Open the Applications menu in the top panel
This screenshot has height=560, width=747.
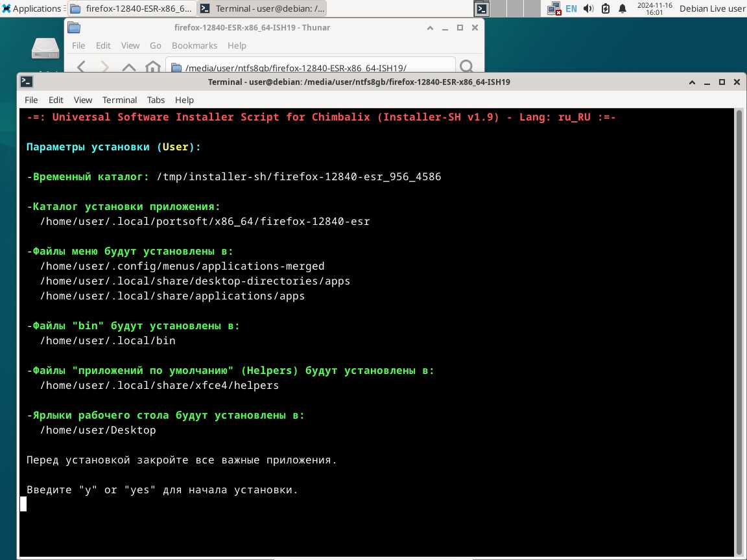coord(33,8)
